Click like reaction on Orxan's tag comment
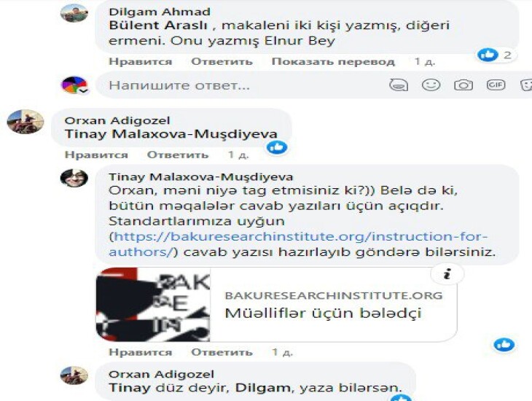The height and width of the screenshot is (401, 532). [277, 147]
